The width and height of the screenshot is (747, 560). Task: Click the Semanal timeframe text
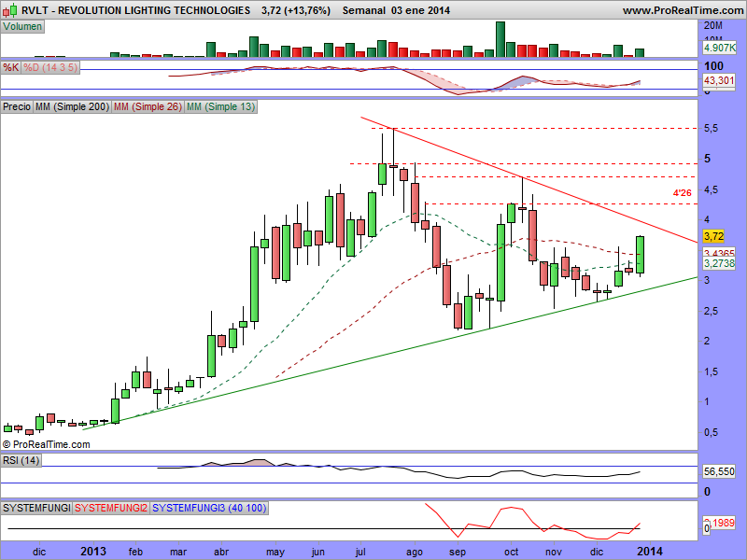click(364, 10)
